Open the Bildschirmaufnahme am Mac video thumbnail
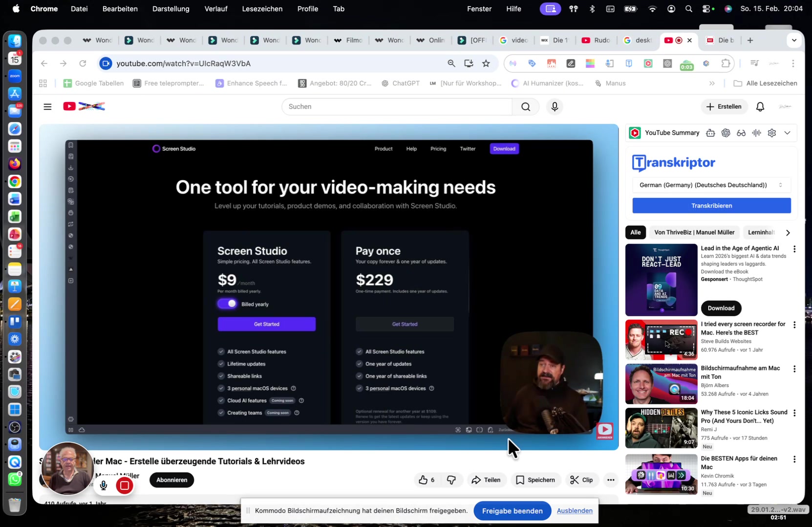Viewport: 812px width, 527px height. (x=661, y=384)
